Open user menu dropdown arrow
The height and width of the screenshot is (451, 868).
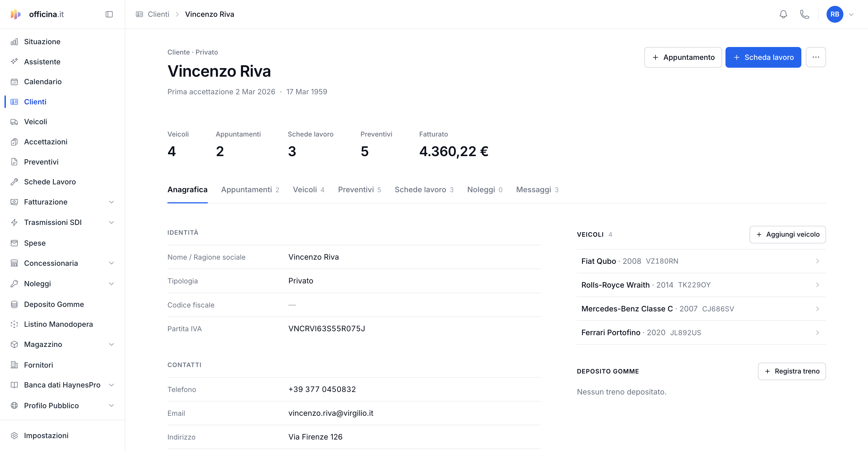pos(851,15)
